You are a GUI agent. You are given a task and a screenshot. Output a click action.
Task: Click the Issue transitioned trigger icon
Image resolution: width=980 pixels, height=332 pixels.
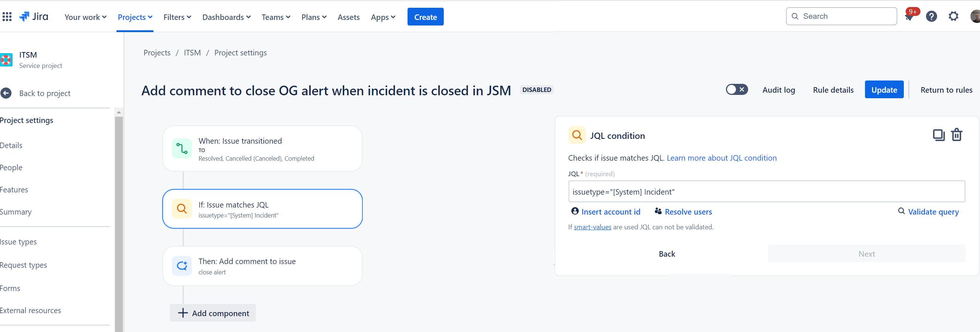(x=182, y=148)
